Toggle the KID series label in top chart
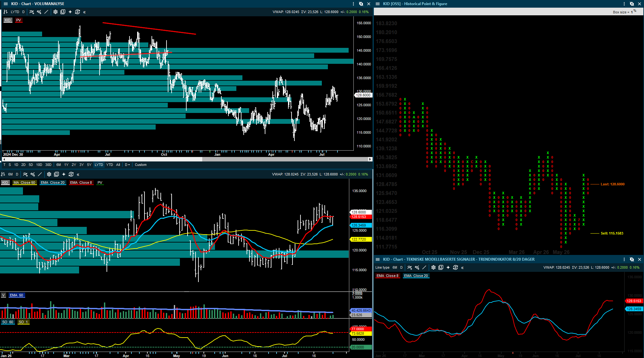The height and width of the screenshot is (358, 644). pos(8,20)
